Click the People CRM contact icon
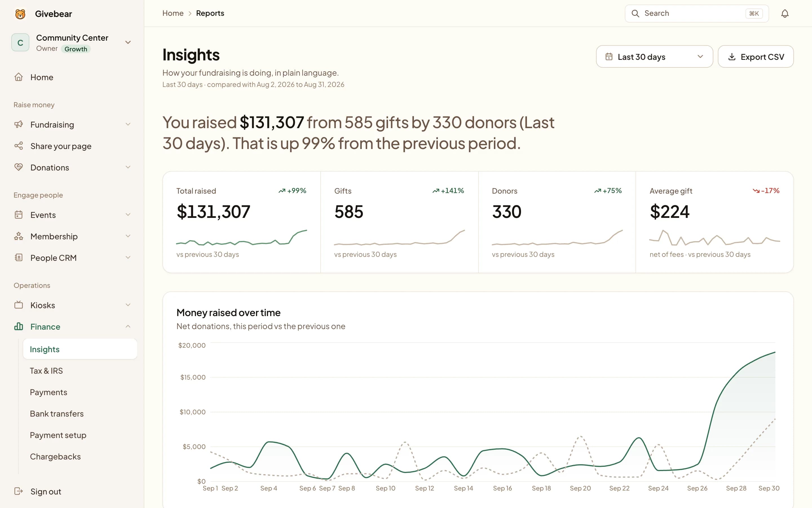This screenshot has height=508, width=812. 18,257
